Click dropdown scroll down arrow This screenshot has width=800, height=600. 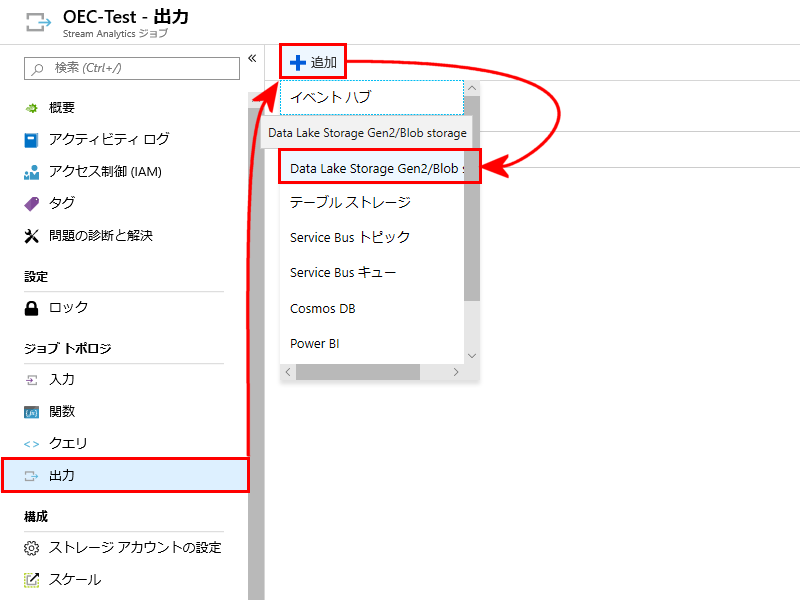click(472, 356)
